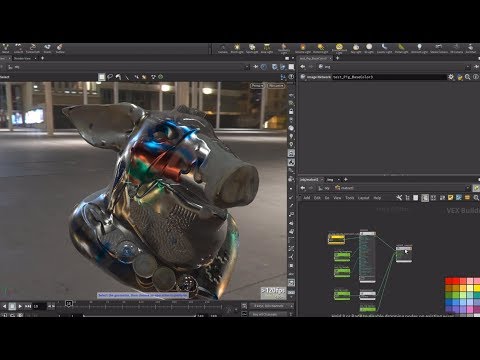Open the View menu in network editor
Screen dimensions: 480x360
click(337, 198)
